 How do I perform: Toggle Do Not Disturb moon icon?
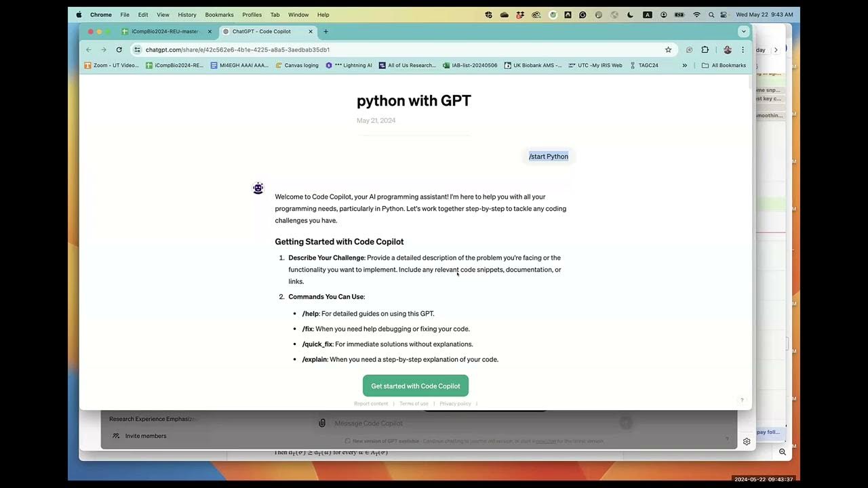coord(630,14)
